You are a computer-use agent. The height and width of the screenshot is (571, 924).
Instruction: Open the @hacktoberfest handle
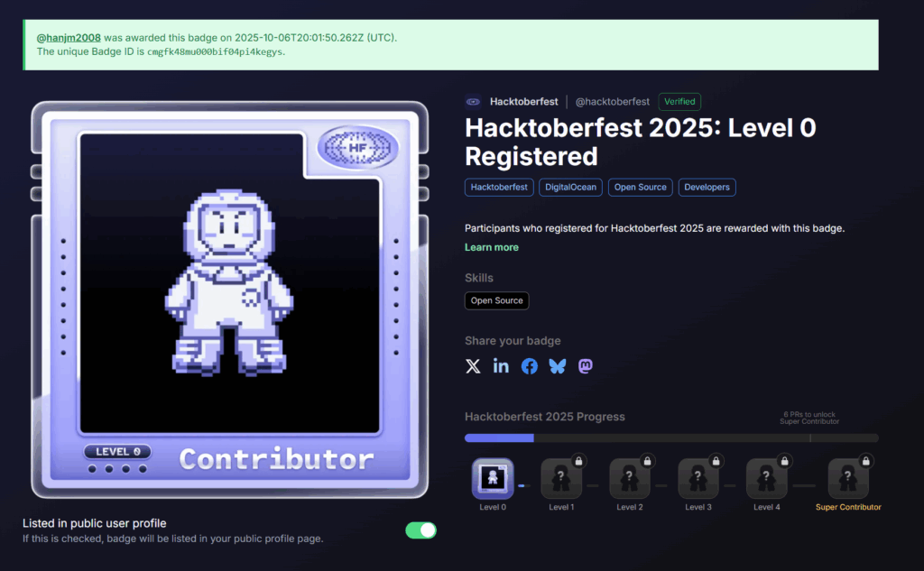613,101
